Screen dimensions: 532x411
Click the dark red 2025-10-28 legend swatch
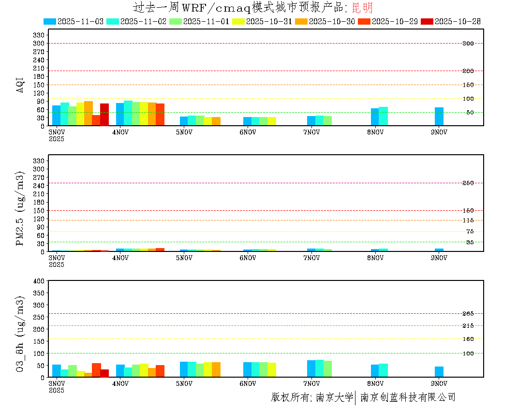coord(427,21)
